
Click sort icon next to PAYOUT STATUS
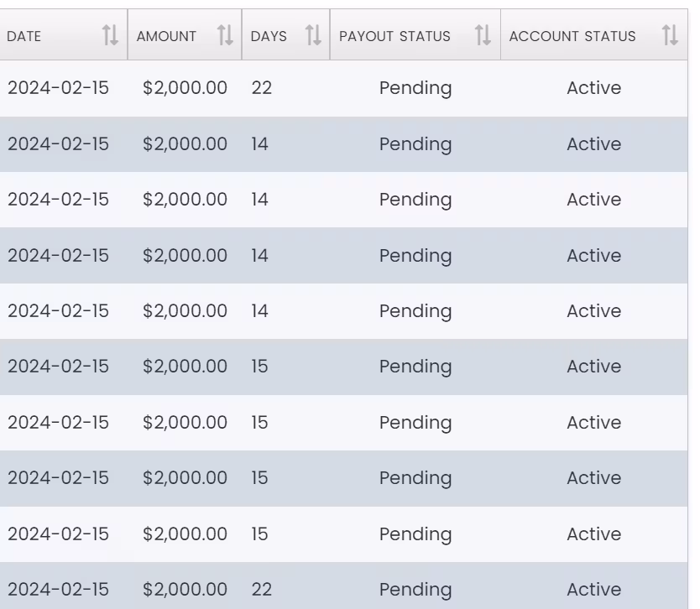[483, 35]
